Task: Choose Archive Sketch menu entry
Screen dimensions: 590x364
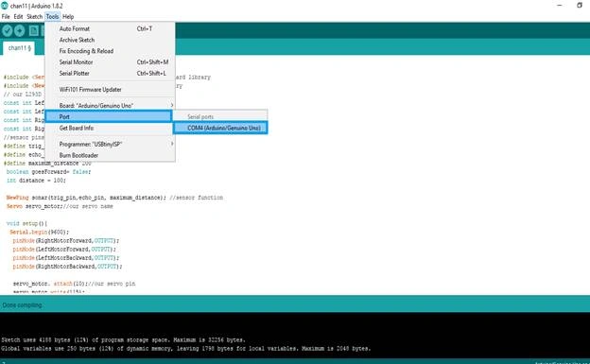Action: [x=110, y=40]
